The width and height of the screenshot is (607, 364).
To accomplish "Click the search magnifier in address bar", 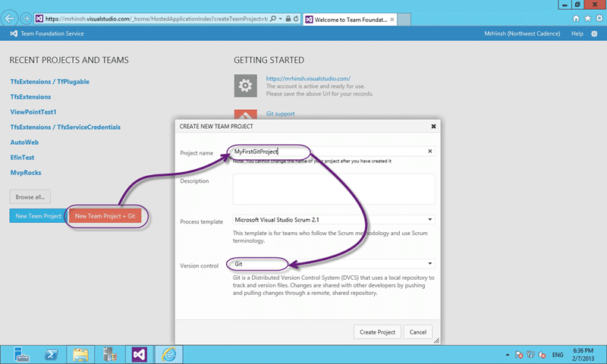I will click(x=273, y=18).
